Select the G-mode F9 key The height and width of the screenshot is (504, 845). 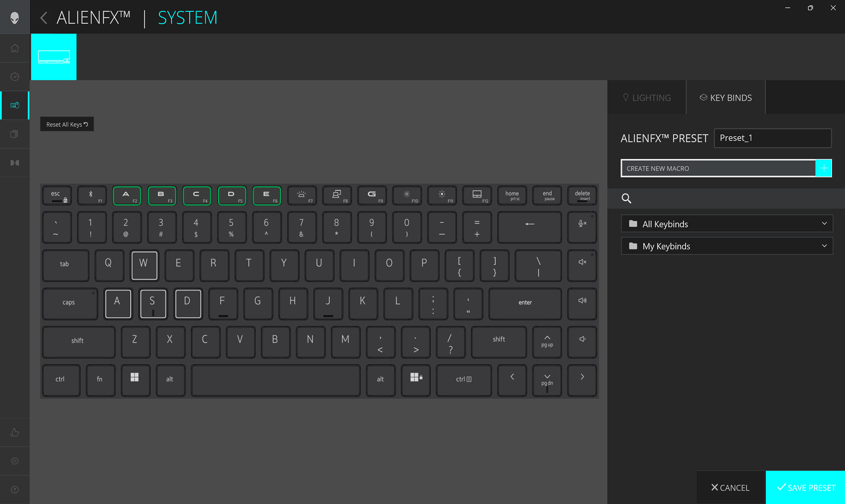pos(373,195)
